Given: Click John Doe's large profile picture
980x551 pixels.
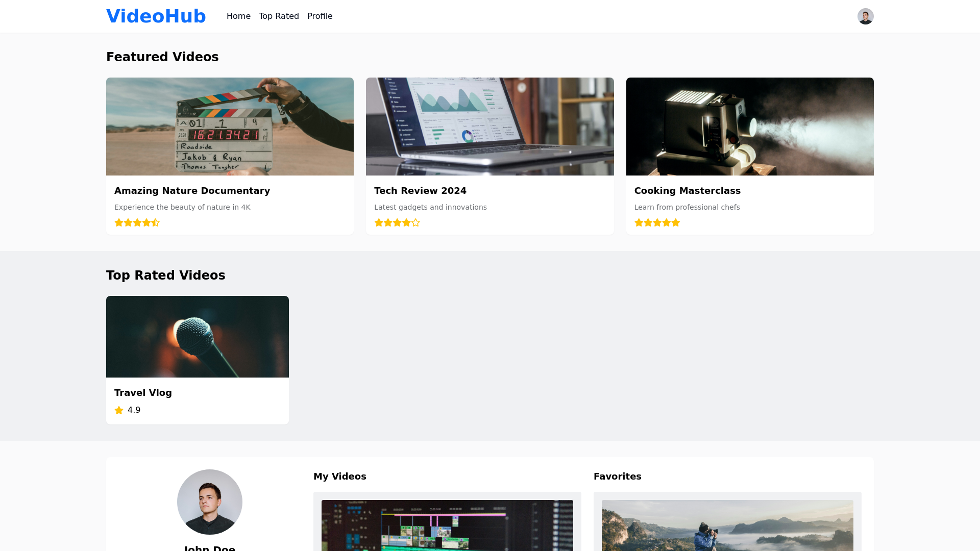Looking at the screenshot, I should point(209,502).
